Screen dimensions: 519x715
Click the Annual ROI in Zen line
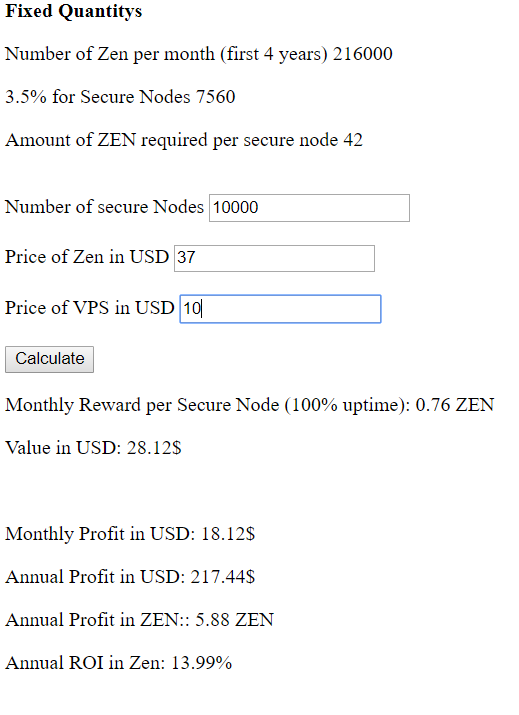[119, 663]
